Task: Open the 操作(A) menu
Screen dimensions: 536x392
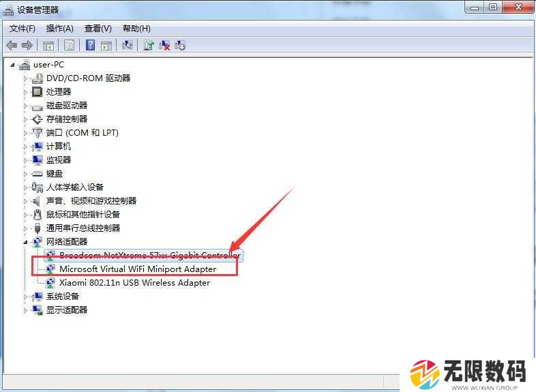Action: click(60, 29)
